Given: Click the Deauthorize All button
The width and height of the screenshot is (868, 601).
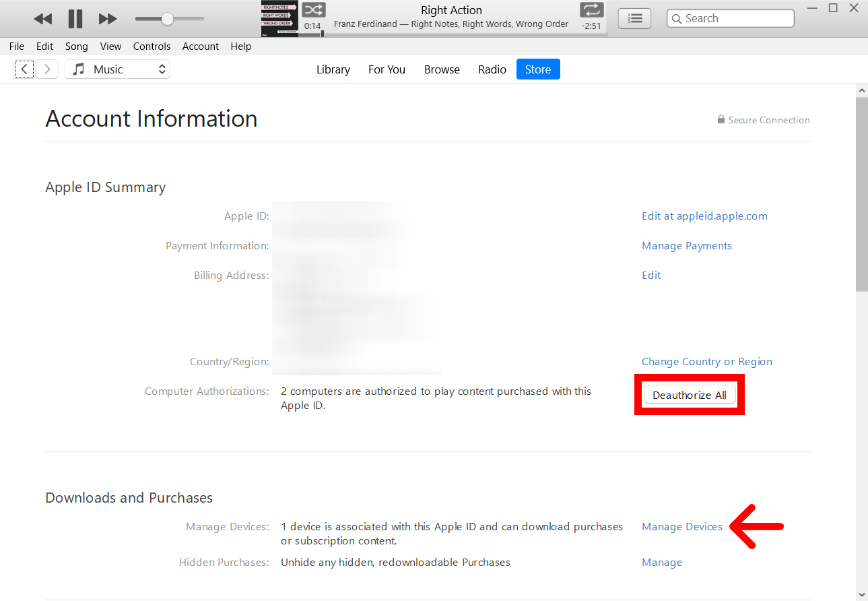Looking at the screenshot, I should coord(690,395).
